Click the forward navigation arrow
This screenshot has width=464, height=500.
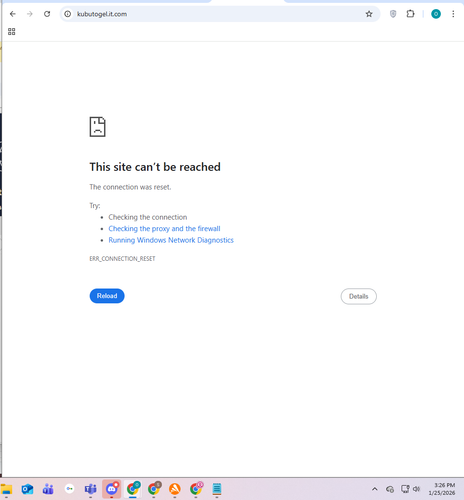pos(30,14)
